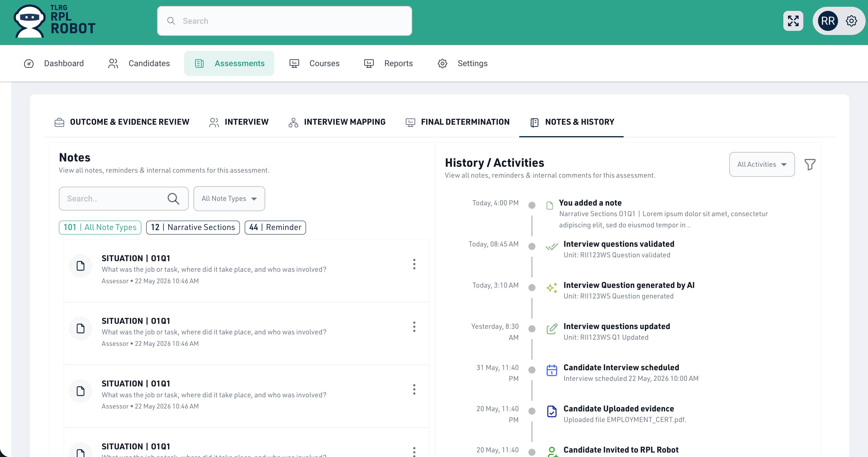Select the Assessments nav item
This screenshot has width=868, height=457.
pyautogui.click(x=229, y=63)
